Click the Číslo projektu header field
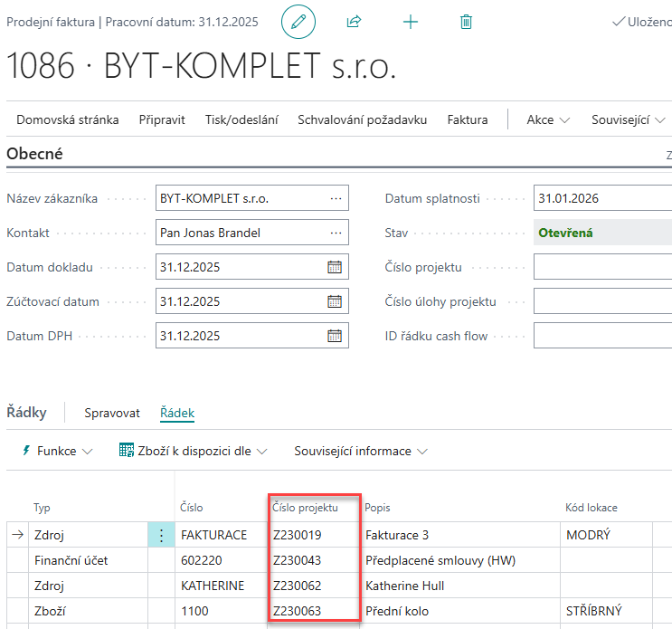The image size is (672, 629). click(x=602, y=267)
